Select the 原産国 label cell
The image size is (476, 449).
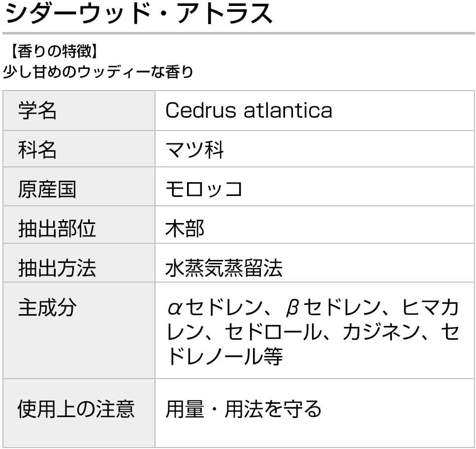(x=79, y=187)
